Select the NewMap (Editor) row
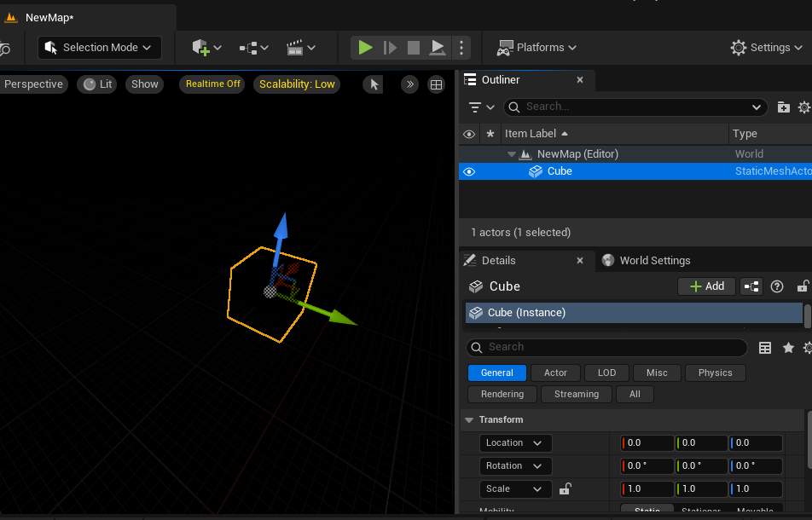The image size is (812, 520). [x=635, y=154]
